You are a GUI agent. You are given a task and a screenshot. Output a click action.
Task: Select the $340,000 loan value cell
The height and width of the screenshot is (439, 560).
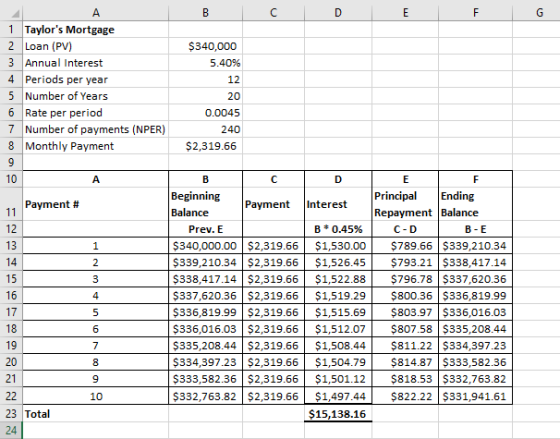click(205, 46)
